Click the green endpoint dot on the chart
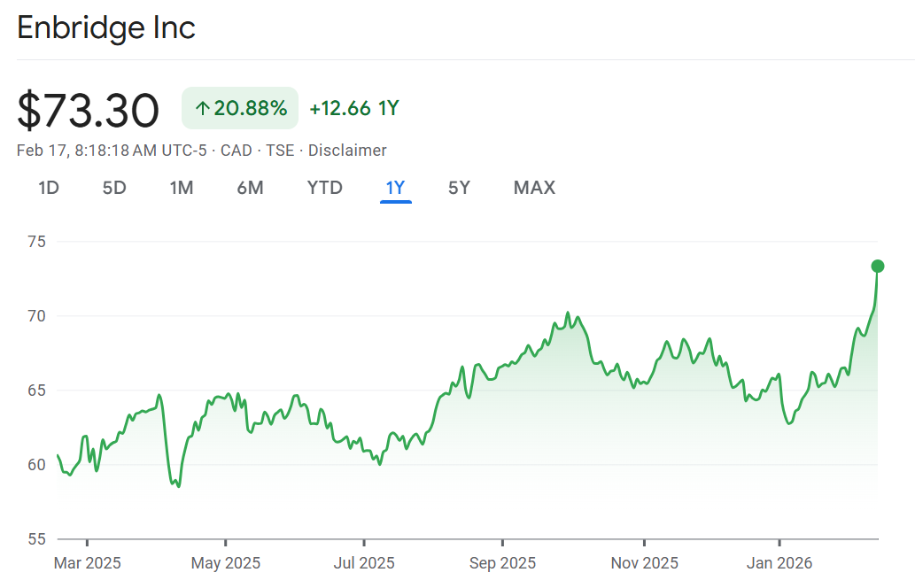 pyautogui.click(x=878, y=266)
